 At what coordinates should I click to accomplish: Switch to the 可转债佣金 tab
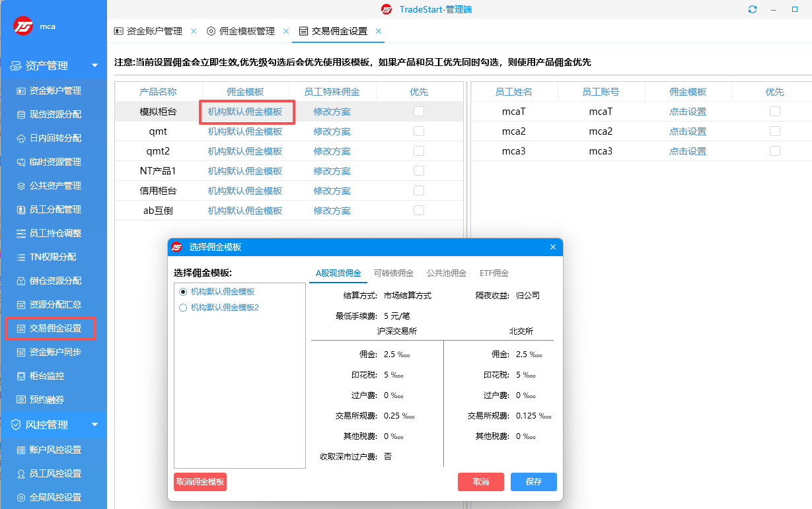pos(393,273)
